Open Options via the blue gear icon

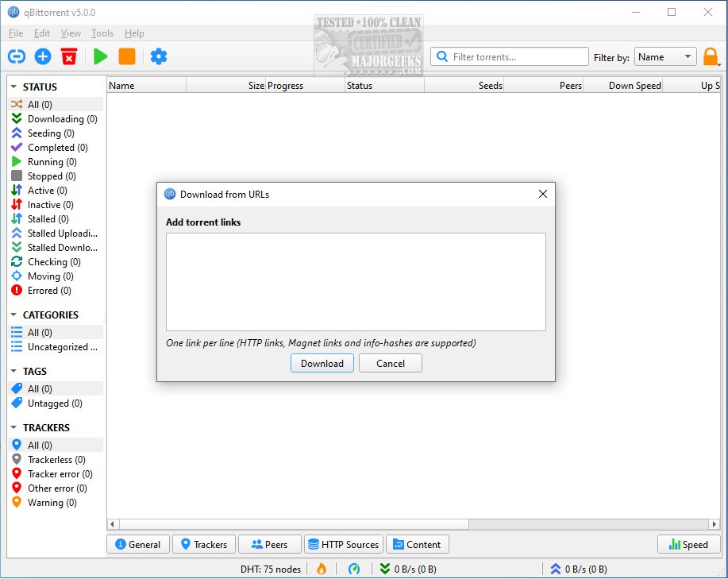point(158,56)
